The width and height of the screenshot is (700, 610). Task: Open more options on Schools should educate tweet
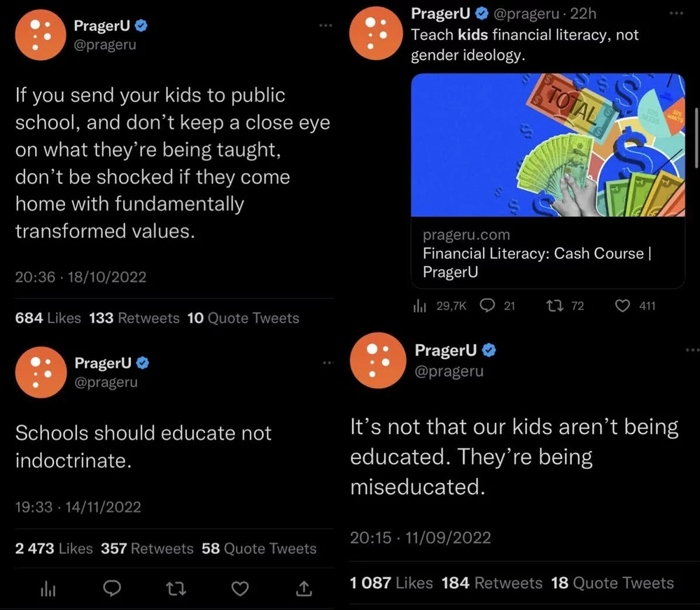click(x=327, y=363)
